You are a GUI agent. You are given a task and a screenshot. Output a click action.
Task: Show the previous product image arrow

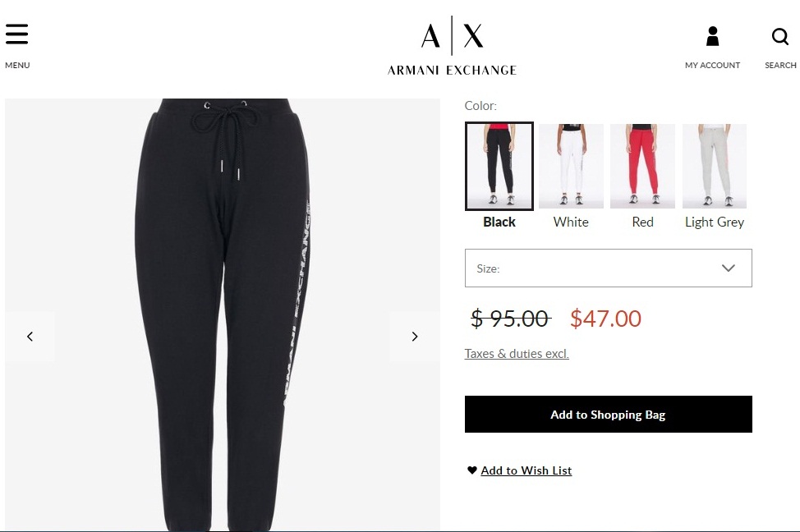30,337
